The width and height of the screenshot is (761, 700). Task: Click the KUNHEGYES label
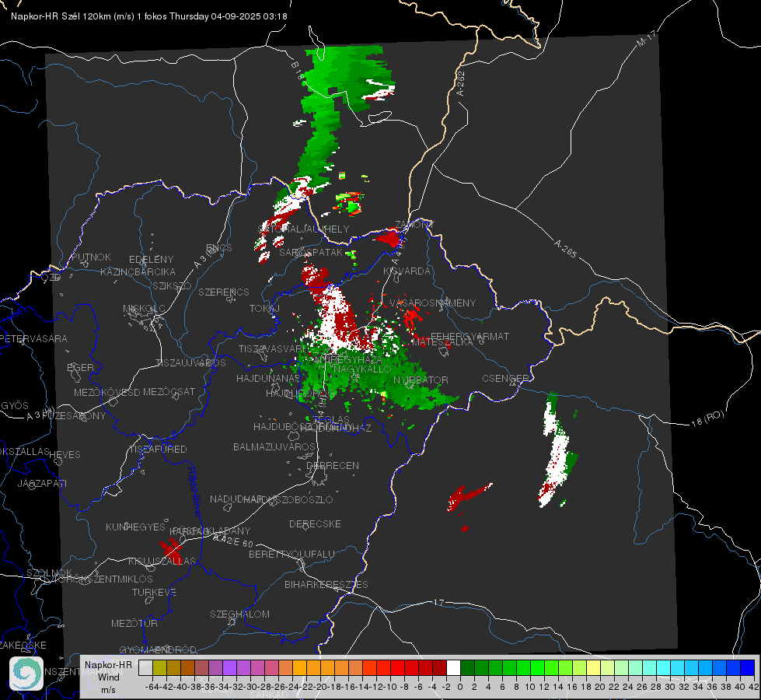tap(135, 527)
